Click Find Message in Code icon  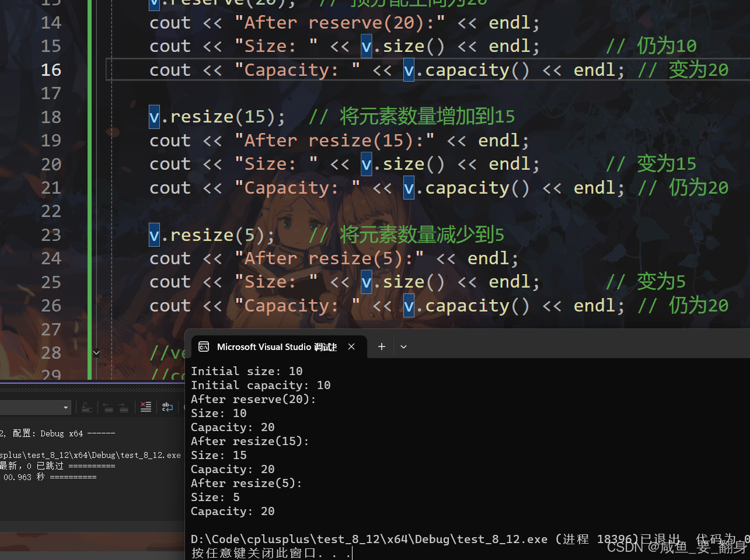coord(86,407)
